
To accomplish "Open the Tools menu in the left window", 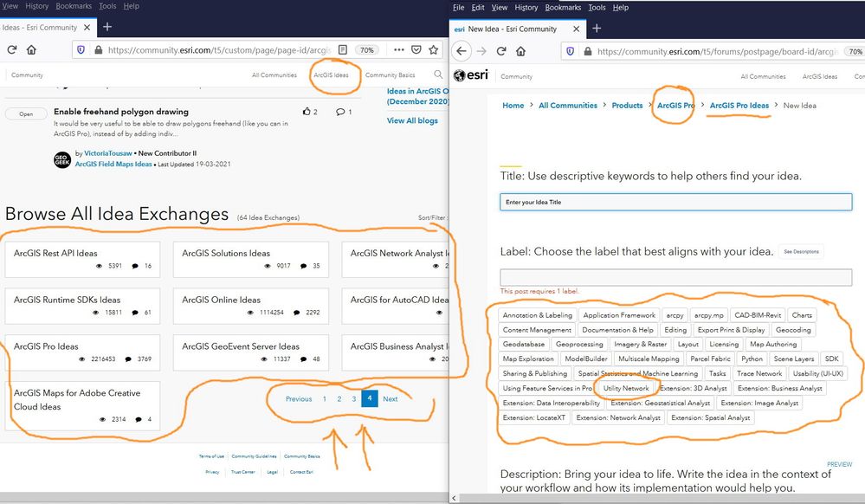I will point(107,6).
